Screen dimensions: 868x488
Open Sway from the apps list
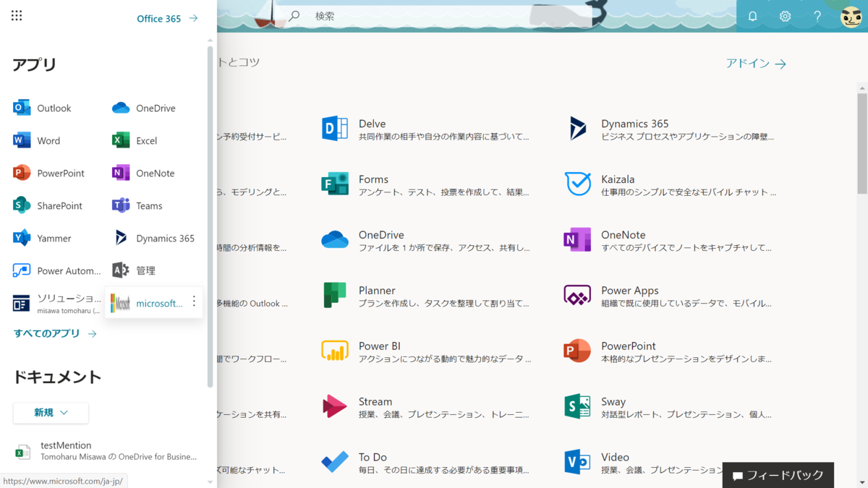(x=669, y=408)
